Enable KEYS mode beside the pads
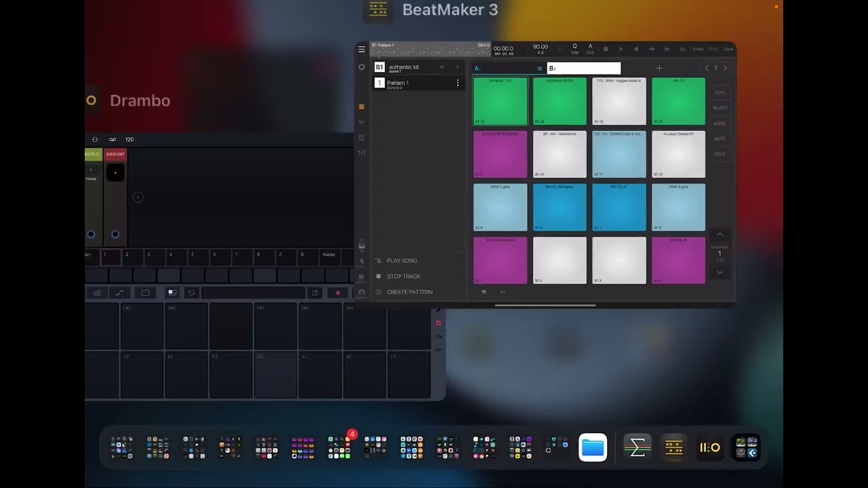 719,93
